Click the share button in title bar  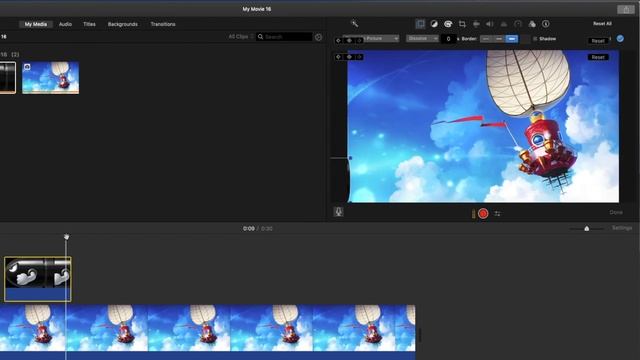(x=626, y=9)
